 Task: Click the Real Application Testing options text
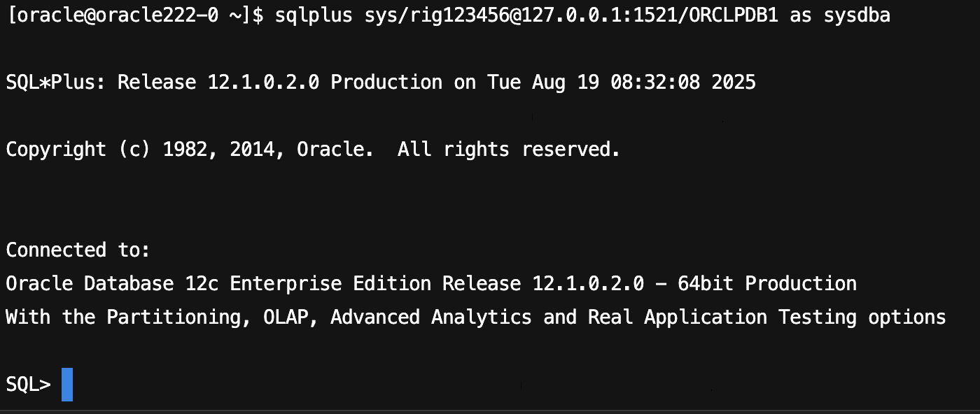click(x=767, y=317)
